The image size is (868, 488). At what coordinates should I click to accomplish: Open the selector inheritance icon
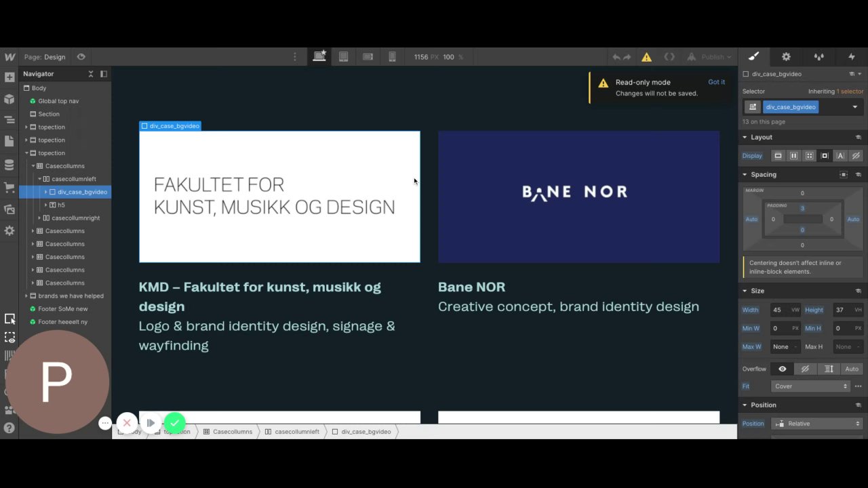click(x=752, y=107)
